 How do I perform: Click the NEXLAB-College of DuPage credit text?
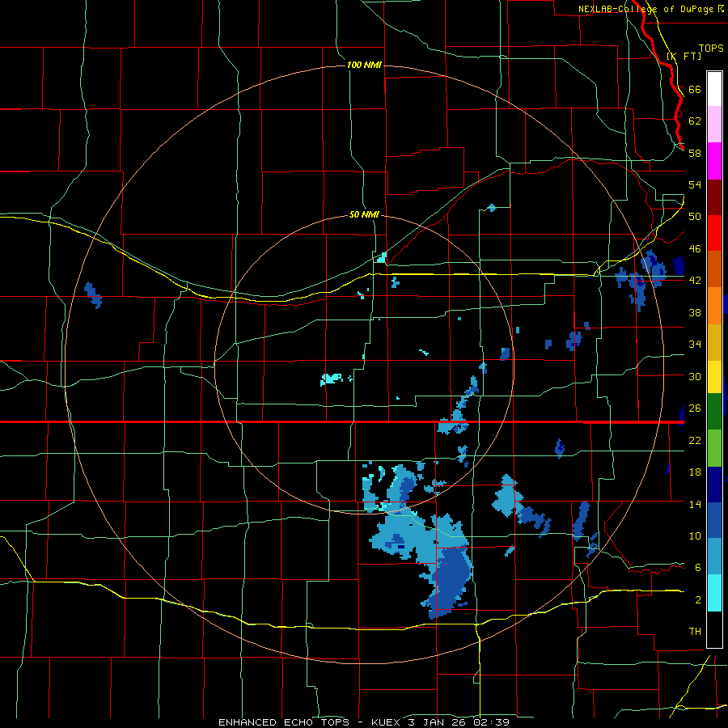click(650, 9)
